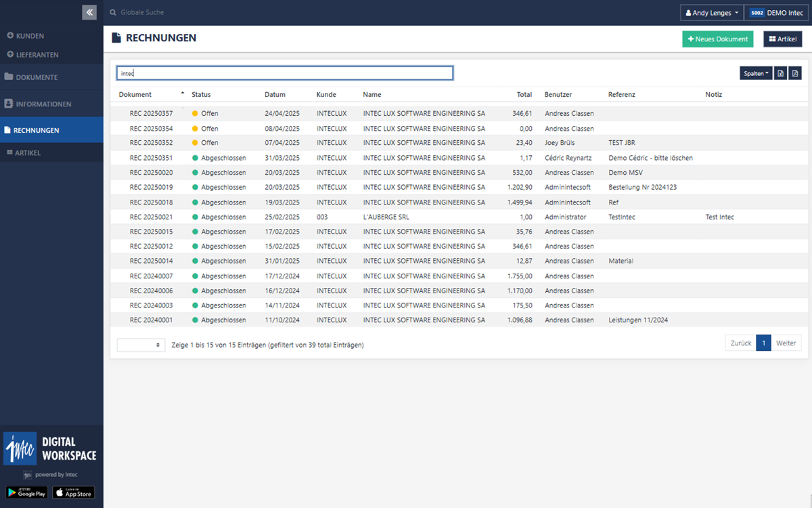This screenshot has width=812, height=508.
Task: Open the Google Play badge
Action: [27, 492]
